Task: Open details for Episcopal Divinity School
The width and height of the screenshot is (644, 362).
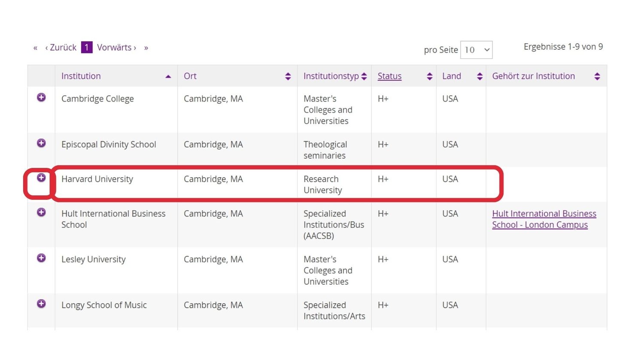Action: click(41, 143)
